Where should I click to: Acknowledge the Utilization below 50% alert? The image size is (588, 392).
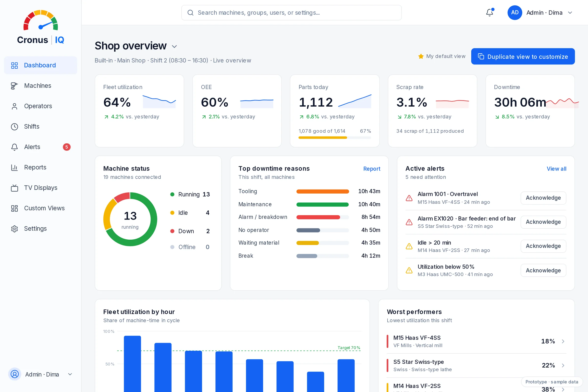(543, 270)
